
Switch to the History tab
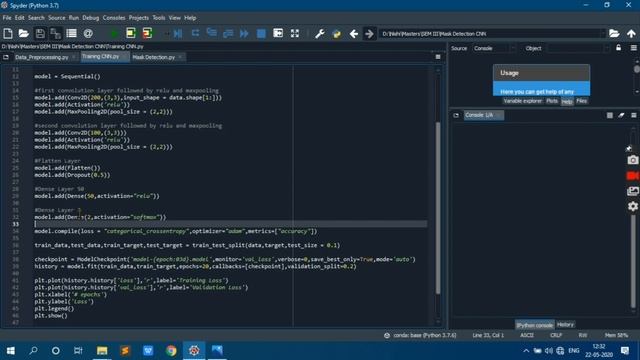click(x=565, y=325)
